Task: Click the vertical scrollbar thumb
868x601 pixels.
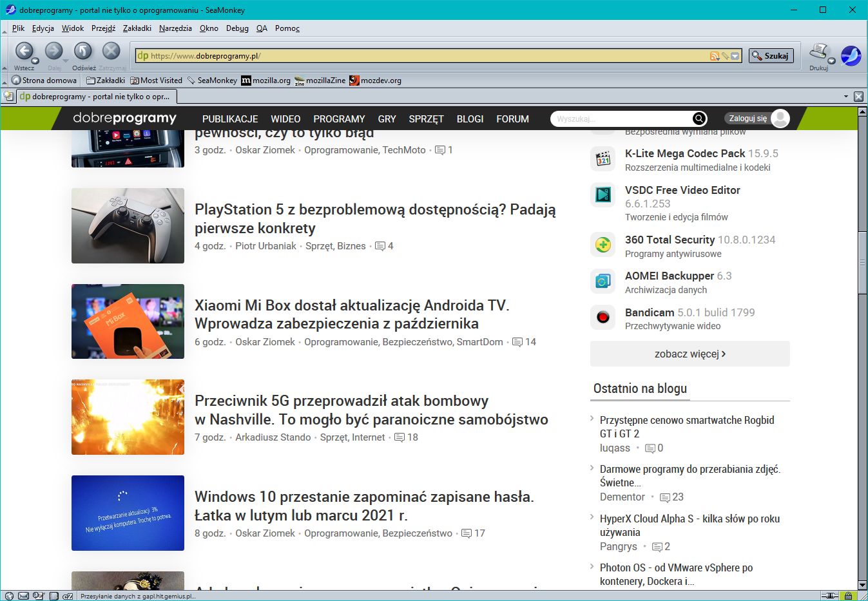Action: pos(862,262)
